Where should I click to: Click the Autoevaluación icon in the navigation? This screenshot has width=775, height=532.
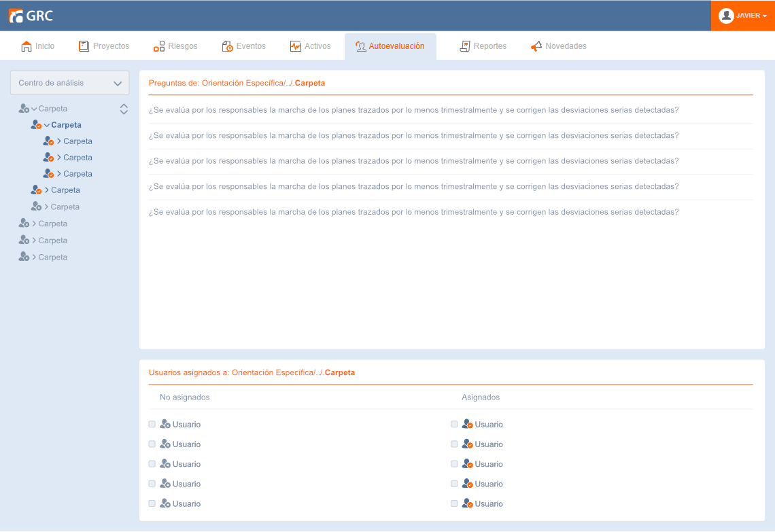point(361,46)
